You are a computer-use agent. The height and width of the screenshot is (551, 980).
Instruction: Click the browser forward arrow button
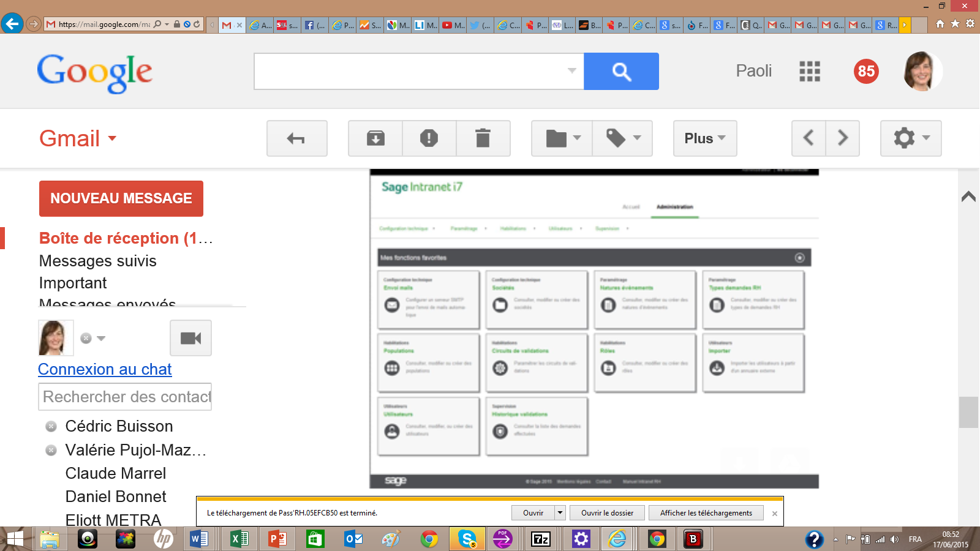pyautogui.click(x=34, y=24)
